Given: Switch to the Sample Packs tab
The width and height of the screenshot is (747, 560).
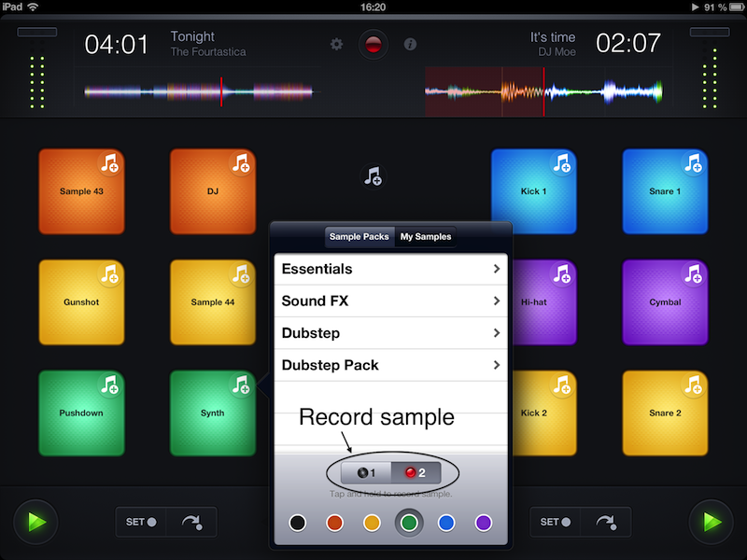Looking at the screenshot, I should (x=359, y=237).
